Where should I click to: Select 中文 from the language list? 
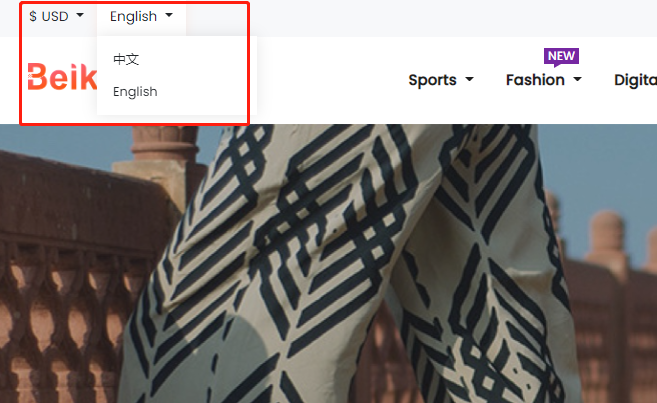pyautogui.click(x=126, y=59)
